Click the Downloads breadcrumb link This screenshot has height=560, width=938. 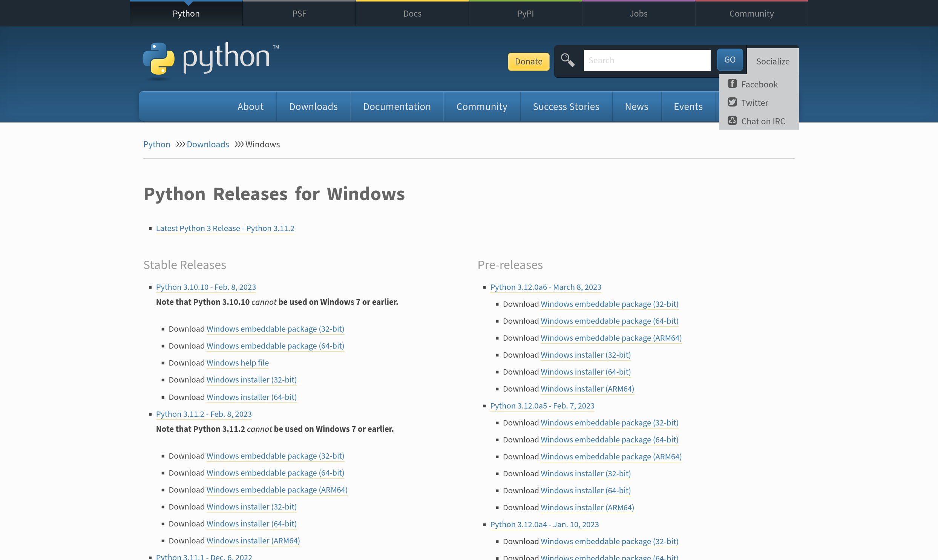click(x=208, y=144)
